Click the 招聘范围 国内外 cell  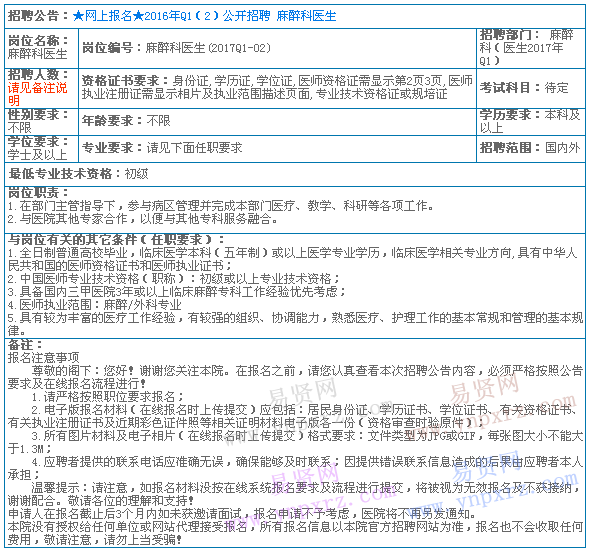pyautogui.click(x=531, y=149)
